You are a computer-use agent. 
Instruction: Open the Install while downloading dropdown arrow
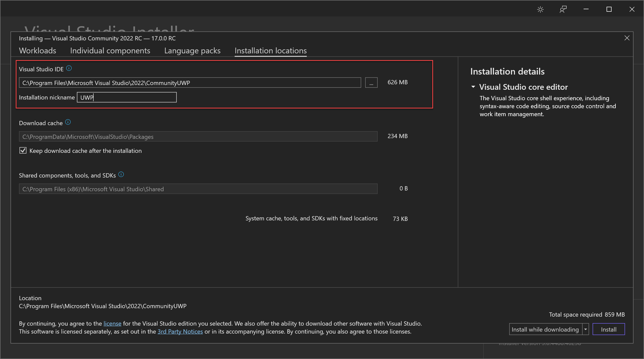[x=586, y=329]
